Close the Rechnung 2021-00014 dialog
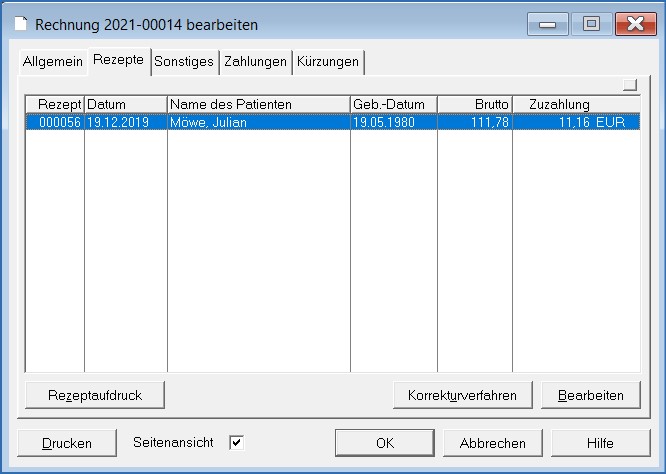 pyautogui.click(x=635, y=24)
